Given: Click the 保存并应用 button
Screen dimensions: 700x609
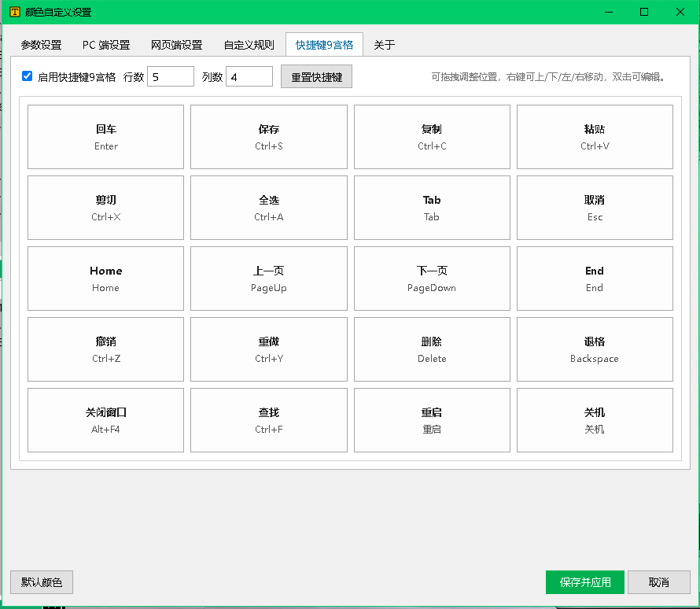Looking at the screenshot, I should click(x=585, y=582).
